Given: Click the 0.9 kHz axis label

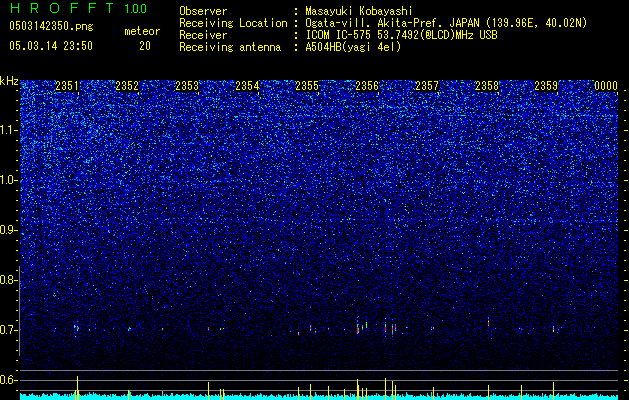Looking at the screenshot, I should tap(7, 230).
